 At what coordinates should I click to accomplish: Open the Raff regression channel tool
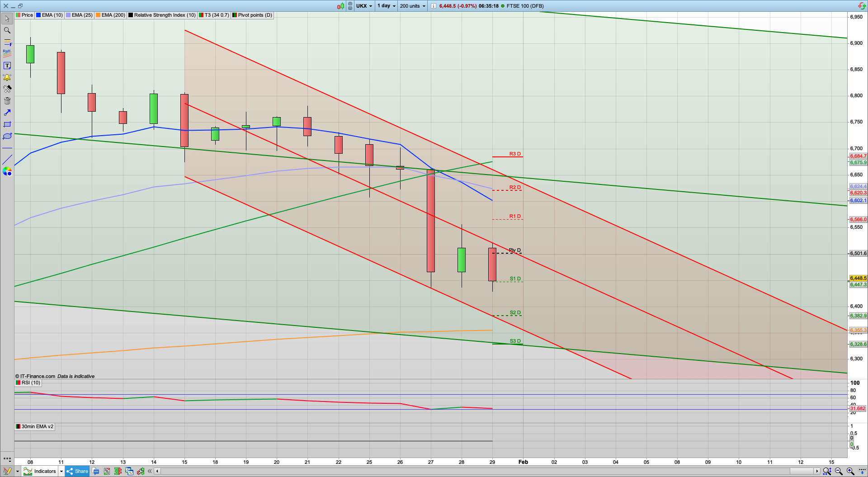pyautogui.click(x=7, y=53)
